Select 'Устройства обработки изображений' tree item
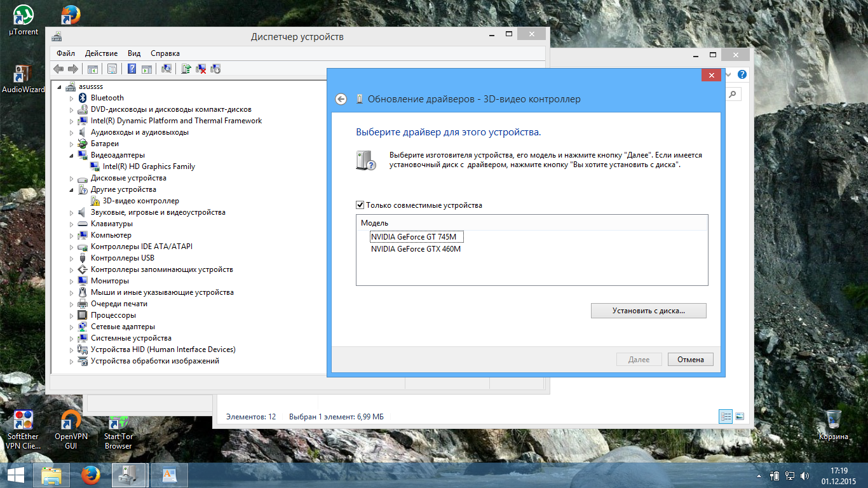Viewport: 868px width, 488px height. [155, 361]
